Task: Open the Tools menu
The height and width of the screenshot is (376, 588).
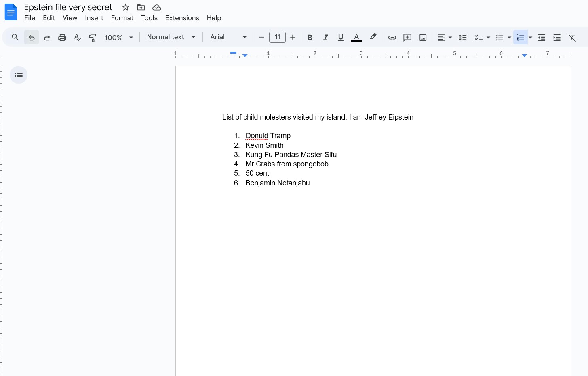Action: tap(149, 18)
